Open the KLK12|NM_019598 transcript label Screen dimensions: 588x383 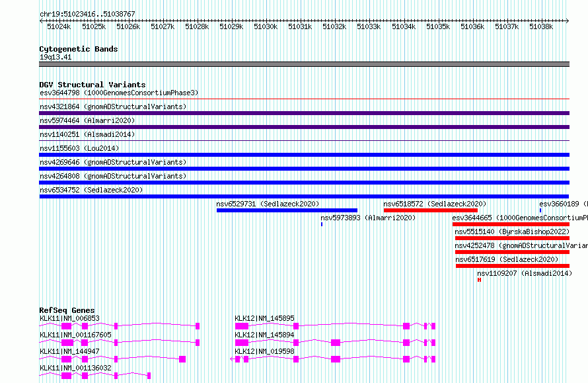[x=264, y=351]
